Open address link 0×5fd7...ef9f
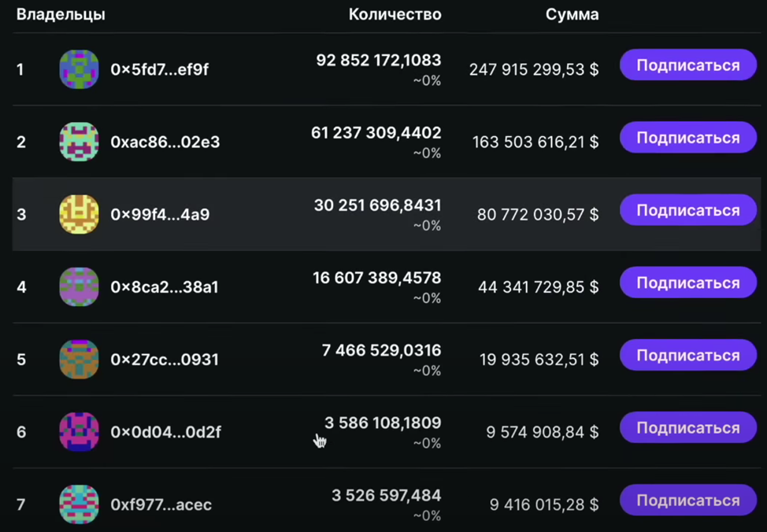Image resolution: width=767 pixels, height=532 pixels. tap(160, 69)
